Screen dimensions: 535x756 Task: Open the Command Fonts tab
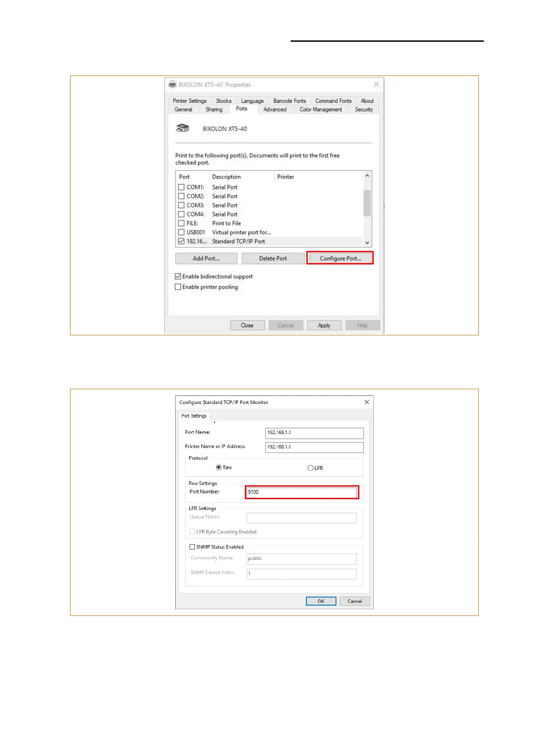333,101
